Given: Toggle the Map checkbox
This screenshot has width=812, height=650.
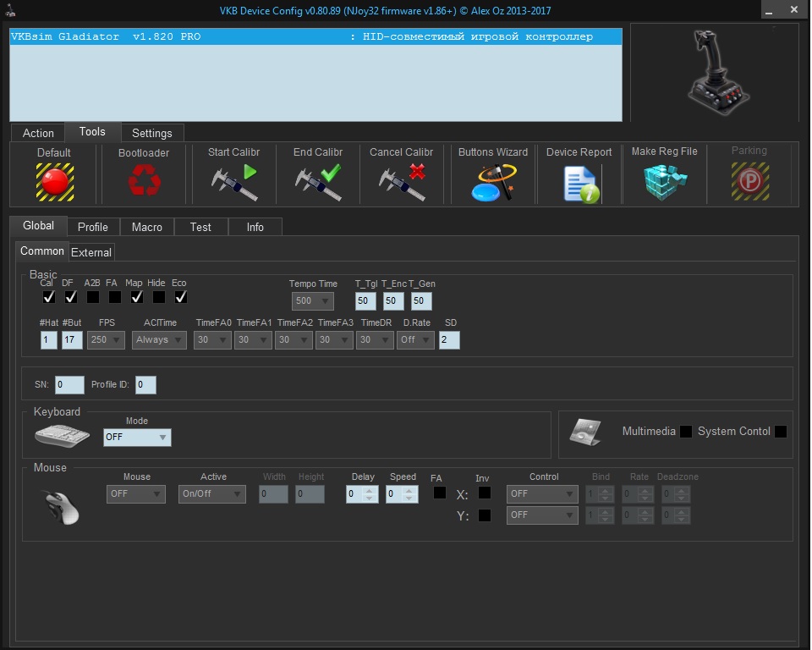Looking at the screenshot, I should (137, 297).
